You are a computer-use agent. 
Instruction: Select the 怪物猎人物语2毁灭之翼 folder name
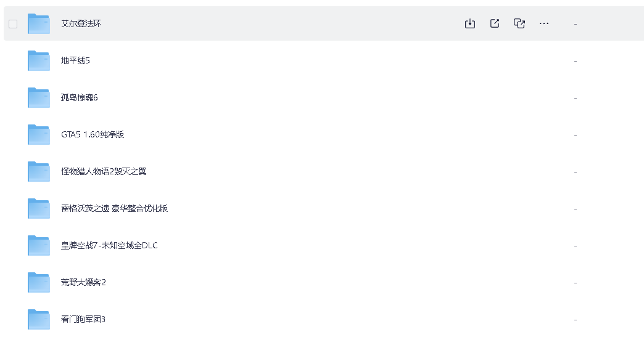tap(104, 171)
